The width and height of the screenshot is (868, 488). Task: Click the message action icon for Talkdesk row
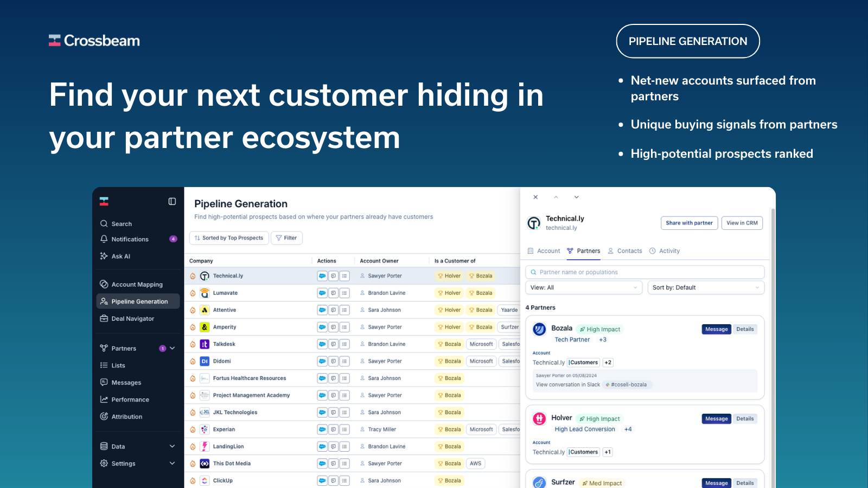[x=333, y=344]
